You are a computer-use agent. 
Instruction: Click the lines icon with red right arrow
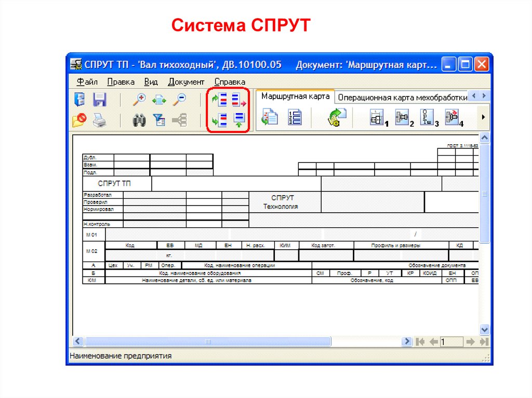[x=239, y=100]
